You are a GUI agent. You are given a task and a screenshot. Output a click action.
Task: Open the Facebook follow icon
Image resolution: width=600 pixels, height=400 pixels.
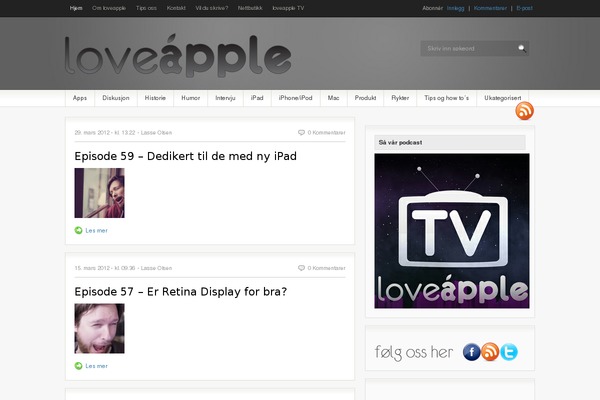[x=471, y=352]
